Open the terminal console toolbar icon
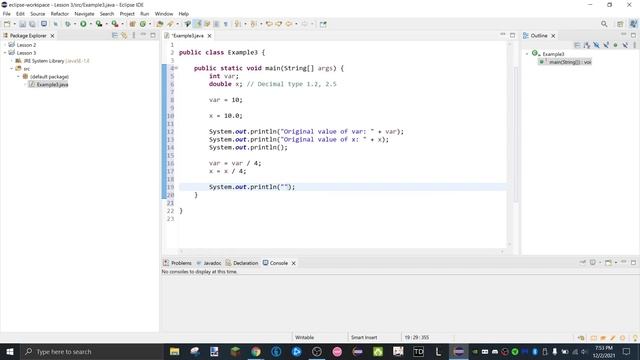This screenshot has height=360, width=640. [x=44, y=24]
